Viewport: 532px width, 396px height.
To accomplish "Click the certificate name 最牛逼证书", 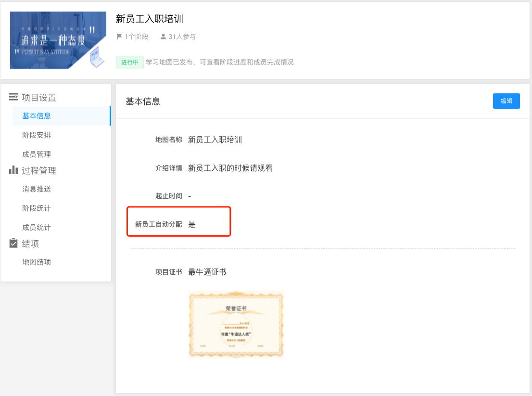I will pyautogui.click(x=207, y=272).
